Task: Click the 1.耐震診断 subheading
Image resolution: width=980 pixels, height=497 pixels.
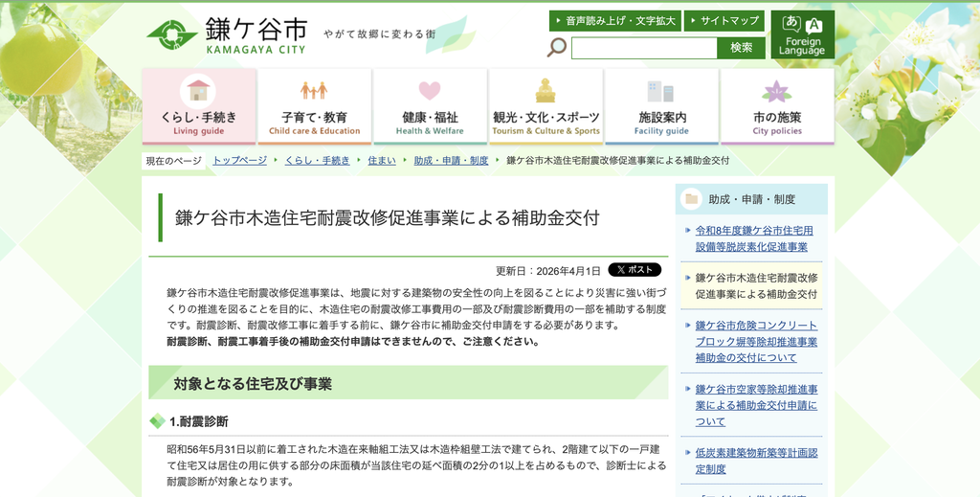Action: click(x=199, y=422)
